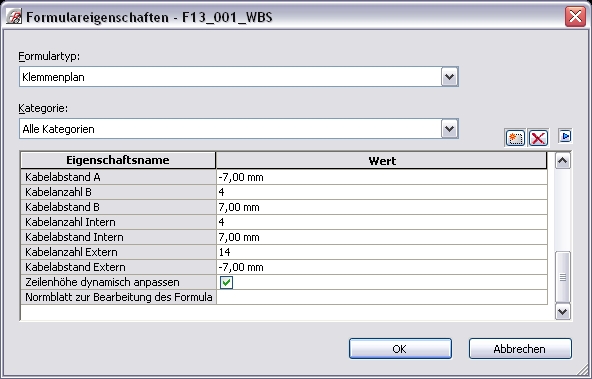Select the Kabelanzahl Intern row name
This screenshot has height=379, width=592.
tap(118, 222)
